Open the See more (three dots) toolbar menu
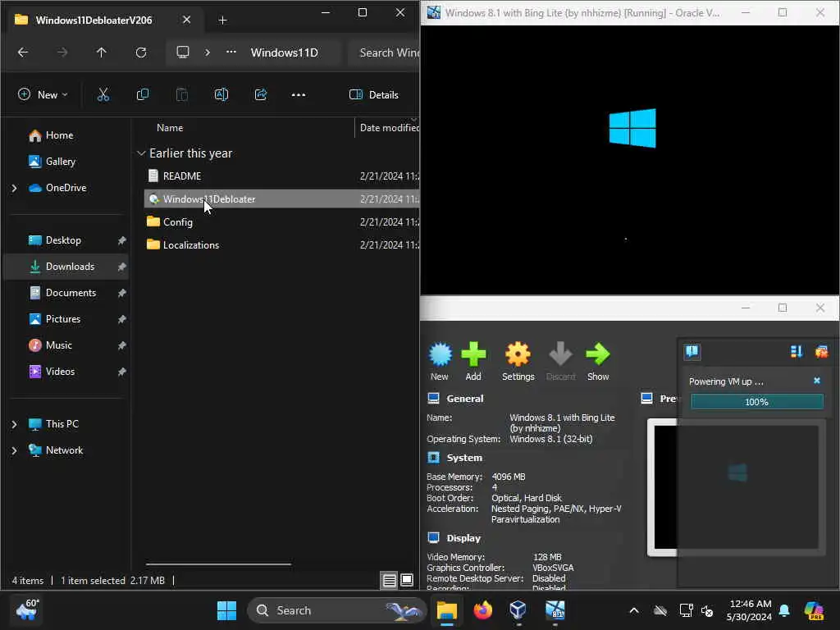Screen dimensions: 840x630 coord(299,95)
